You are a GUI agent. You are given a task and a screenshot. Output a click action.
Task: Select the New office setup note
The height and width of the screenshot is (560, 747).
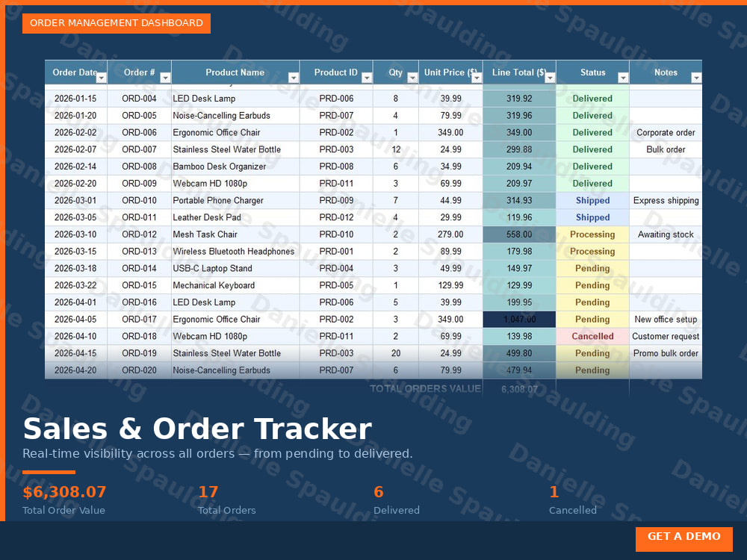(666, 320)
